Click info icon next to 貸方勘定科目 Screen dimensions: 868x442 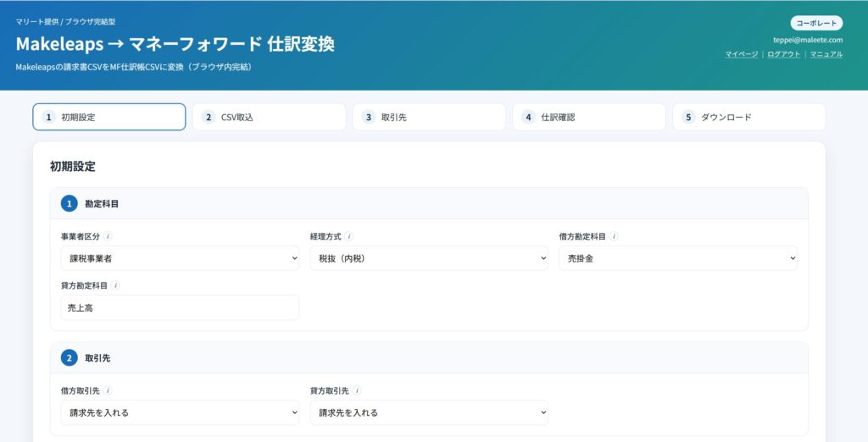coord(115,285)
